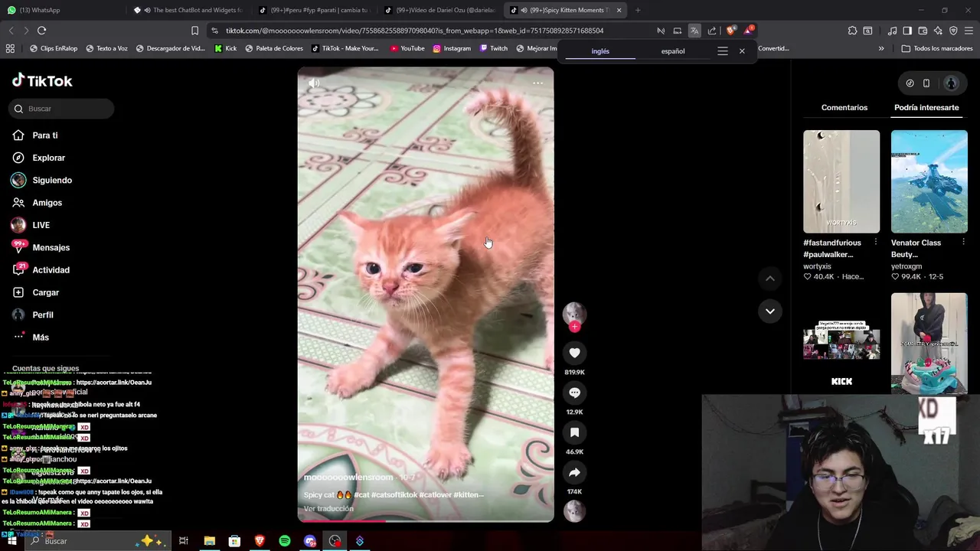
Task: Open the share arrow icon showing 174K
Action: tap(574, 472)
